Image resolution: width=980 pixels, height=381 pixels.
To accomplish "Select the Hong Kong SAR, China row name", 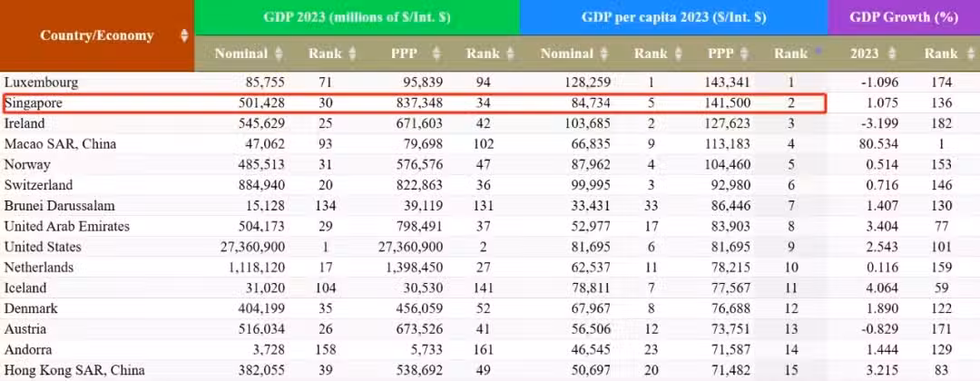I will [x=74, y=370].
